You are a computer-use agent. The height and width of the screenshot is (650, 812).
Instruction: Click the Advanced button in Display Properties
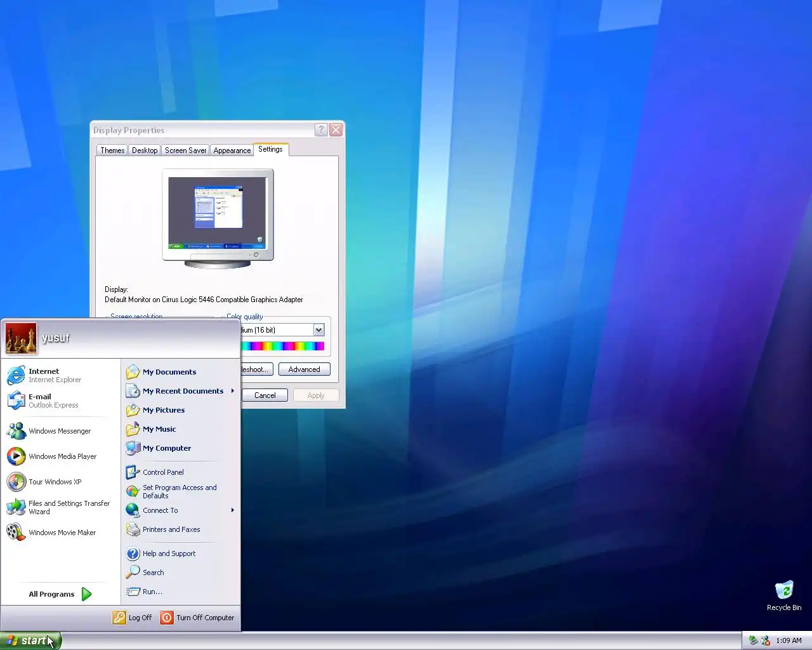point(304,369)
